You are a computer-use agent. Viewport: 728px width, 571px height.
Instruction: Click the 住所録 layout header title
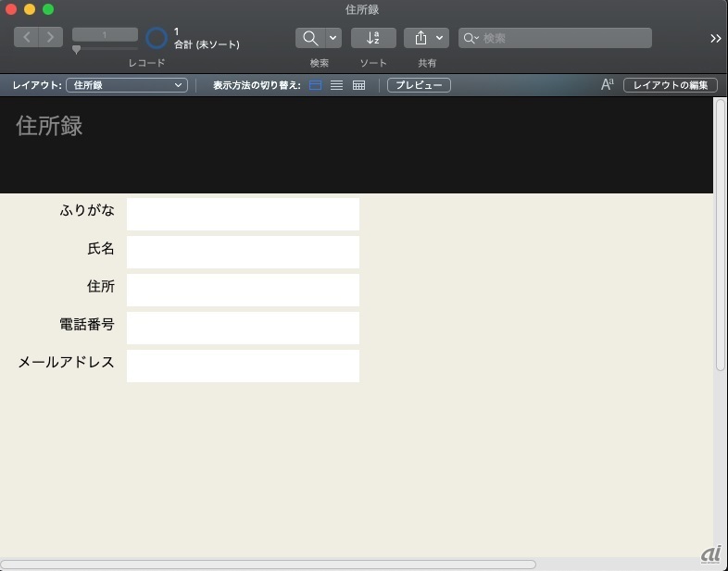pyautogui.click(x=49, y=126)
